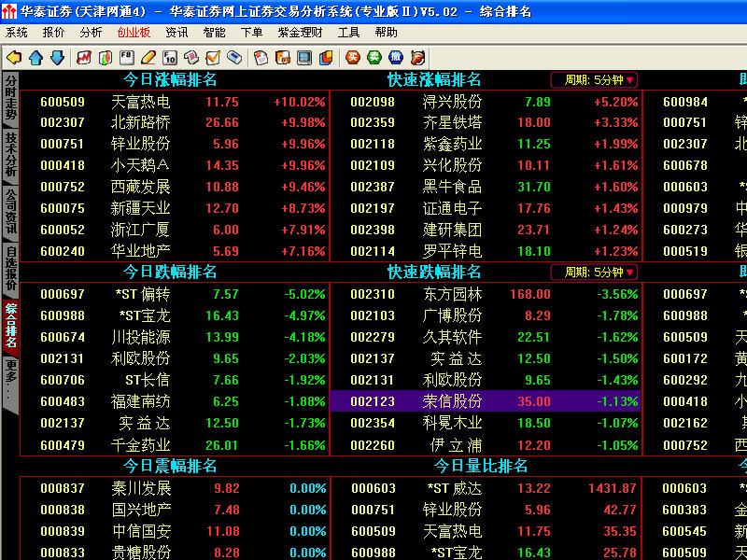747x560 pixels.
Task: Open the 智能 menu
Action: [214, 33]
